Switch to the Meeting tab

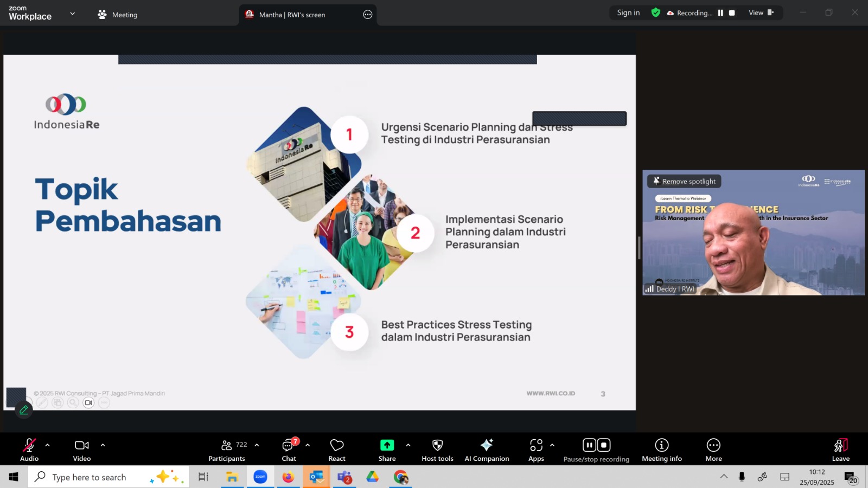pyautogui.click(x=118, y=15)
